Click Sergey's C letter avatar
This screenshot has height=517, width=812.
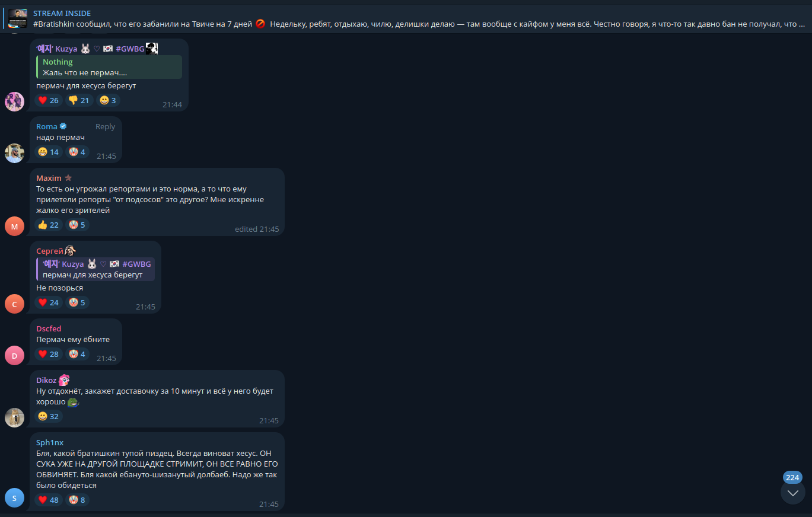click(x=14, y=304)
